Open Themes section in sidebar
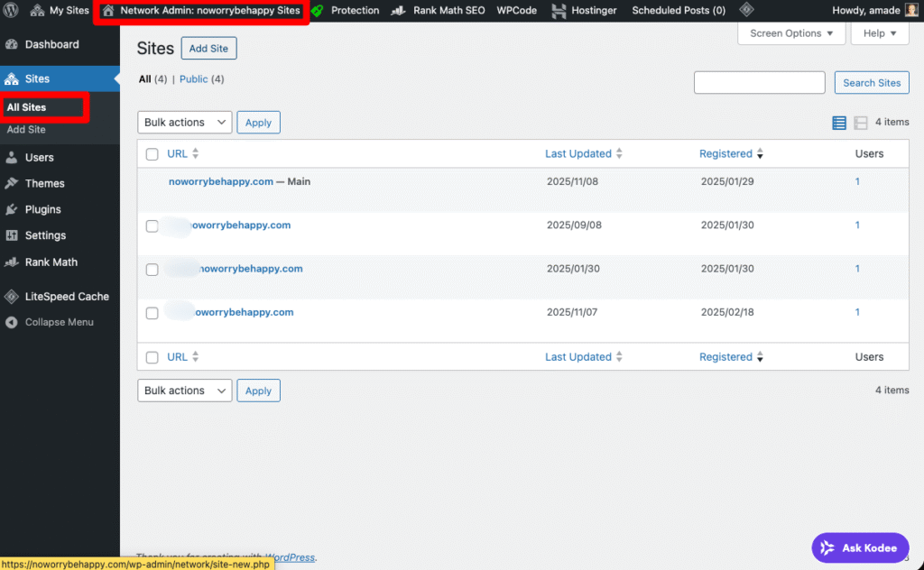Viewport: 924px width, 570px height. [x=44, y=183]
